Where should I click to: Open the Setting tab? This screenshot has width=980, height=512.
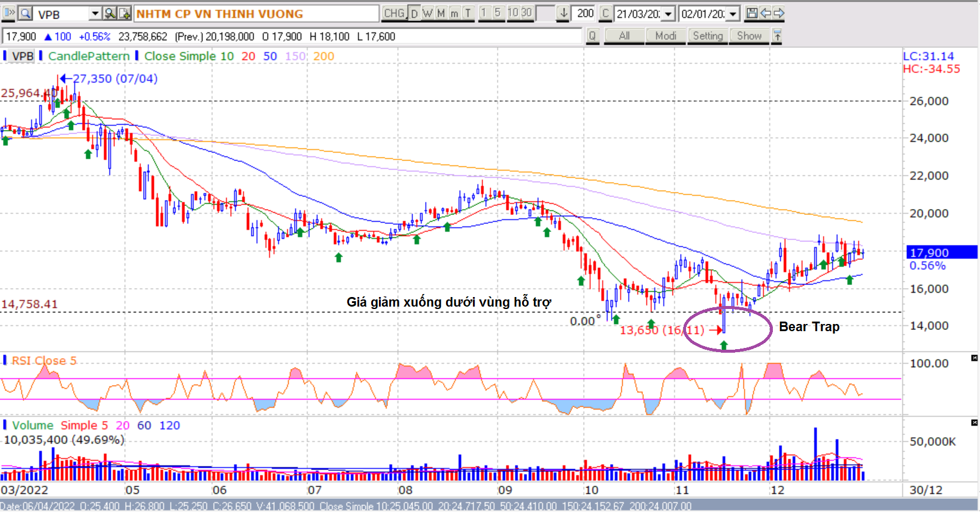(x=708, y=36)
